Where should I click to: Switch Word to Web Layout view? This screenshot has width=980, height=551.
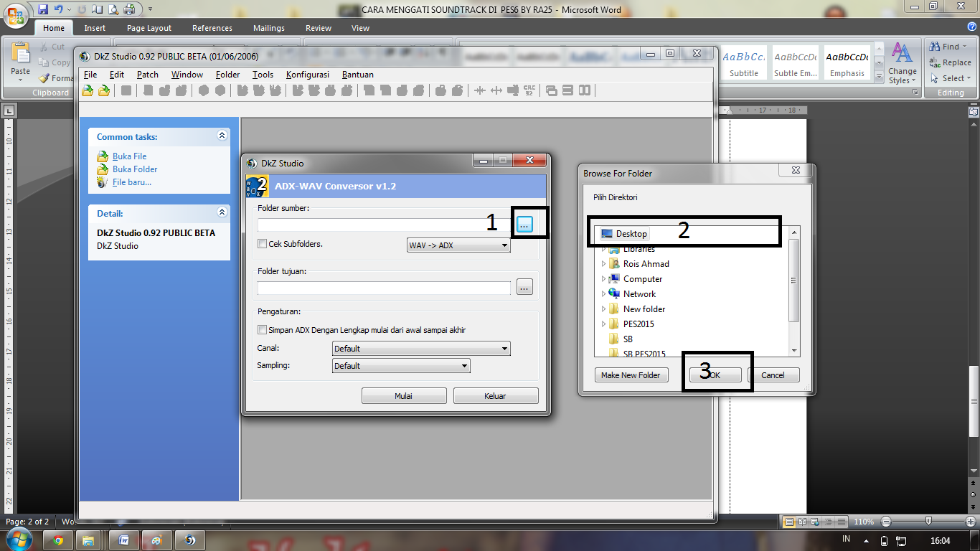pyautogui.click(x=816, y=522)
